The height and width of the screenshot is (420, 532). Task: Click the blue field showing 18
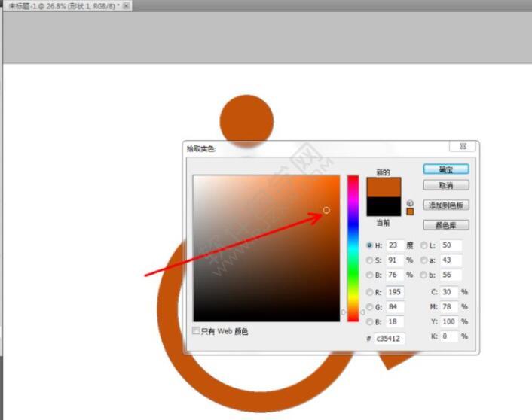395,321
